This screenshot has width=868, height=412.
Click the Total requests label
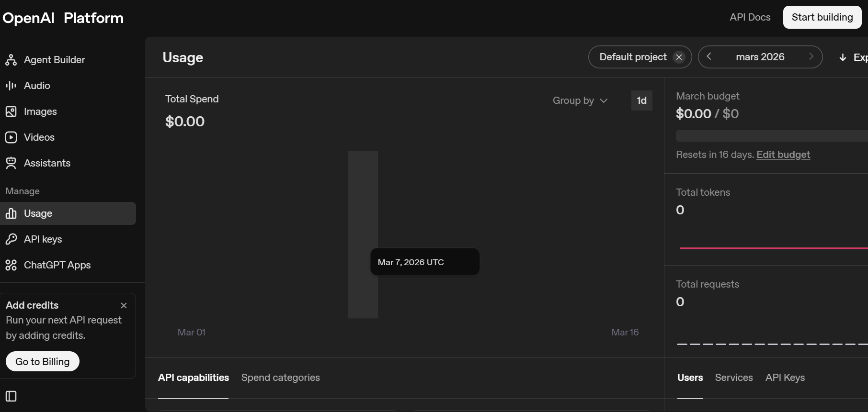pos(708,284)
